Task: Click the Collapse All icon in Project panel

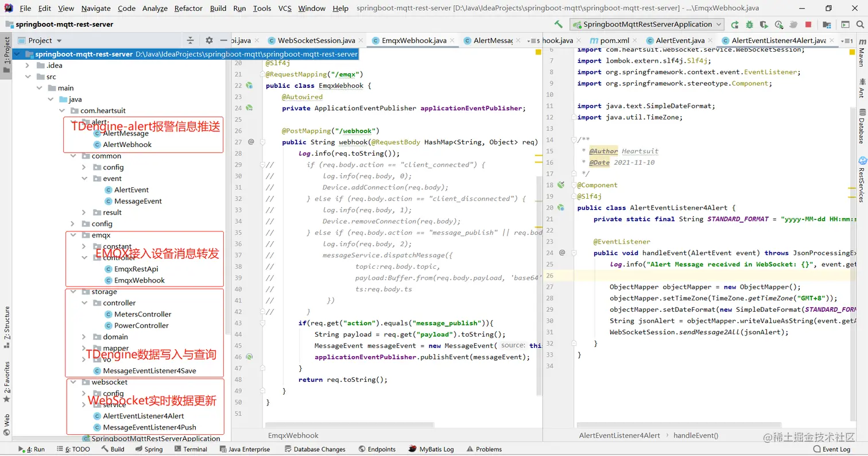Action: pyautogui.click(x=191, y=40)
